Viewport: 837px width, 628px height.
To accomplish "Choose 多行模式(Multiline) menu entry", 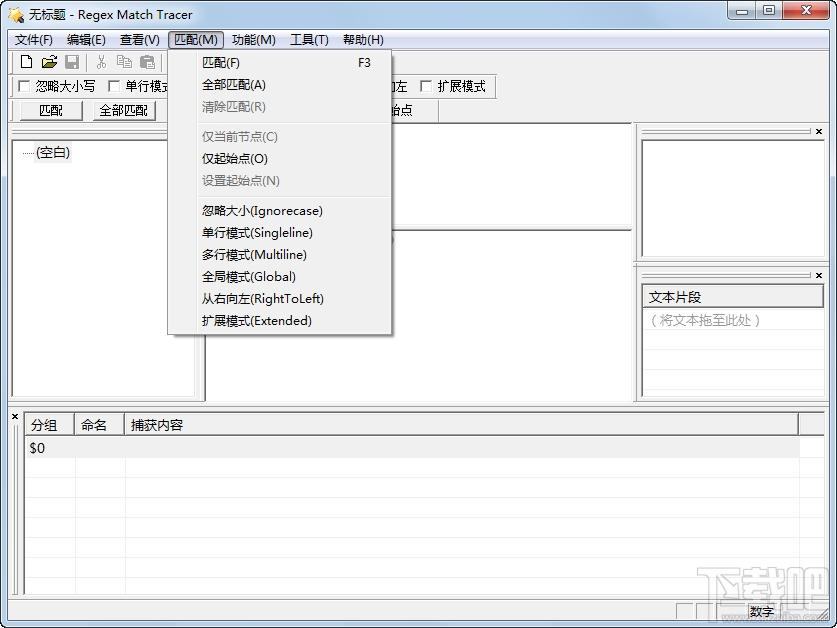I will pyautogui.click(x=254, y=255).
